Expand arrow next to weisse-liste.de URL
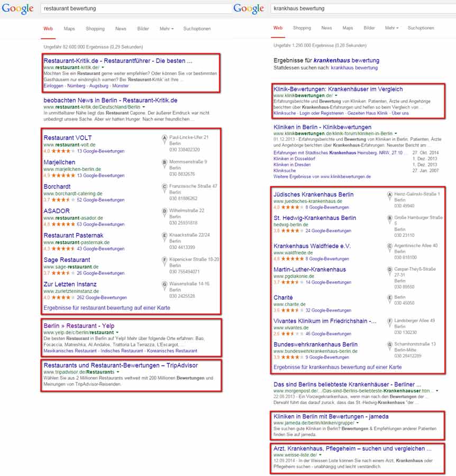This screenshot has width=456, height=476. tap(320, 455)
